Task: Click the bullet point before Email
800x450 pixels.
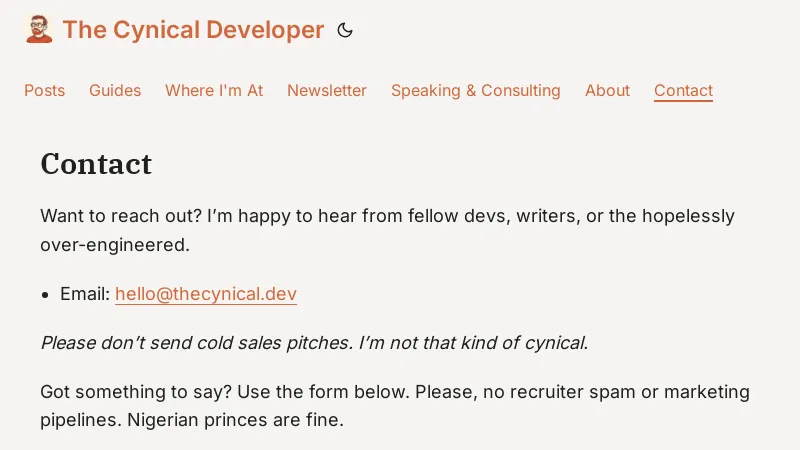Action: click(x=46, y=295)
